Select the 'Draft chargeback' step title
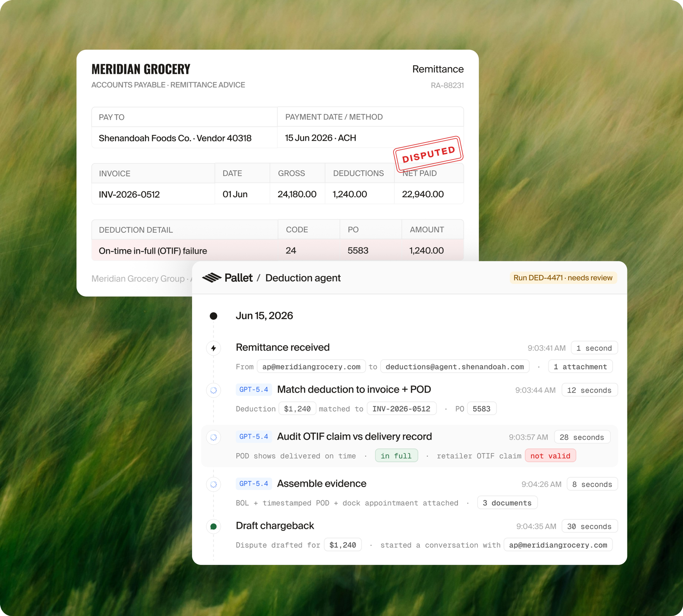The image size is (683, 616). coord(275,526)
